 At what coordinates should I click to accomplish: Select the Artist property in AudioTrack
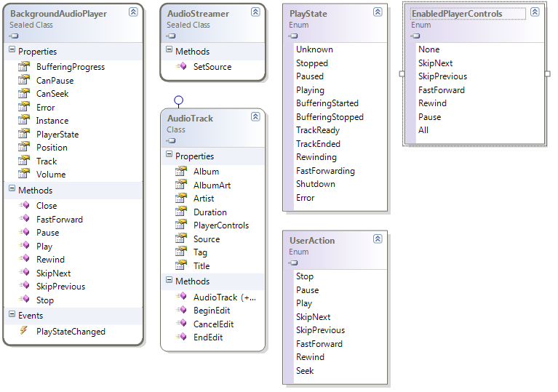tap(204, 198)
